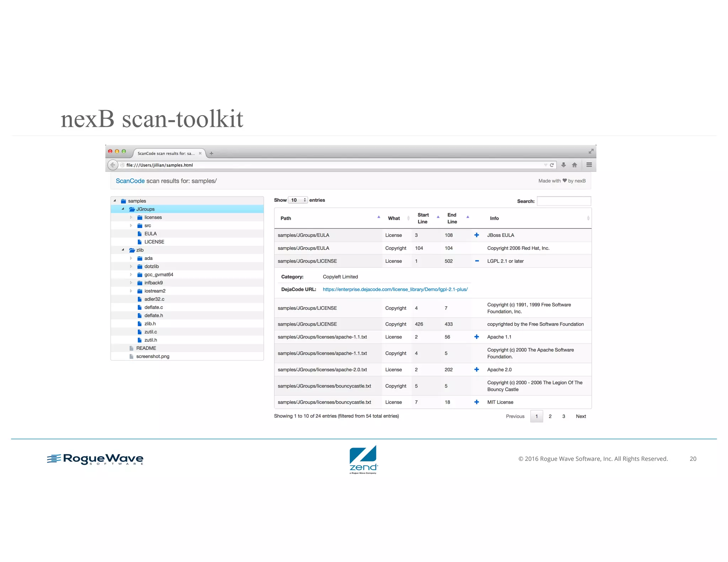Expand the licenses folder arrow
The width and height of the screenshot is (728, 562).
coord(131,217)
